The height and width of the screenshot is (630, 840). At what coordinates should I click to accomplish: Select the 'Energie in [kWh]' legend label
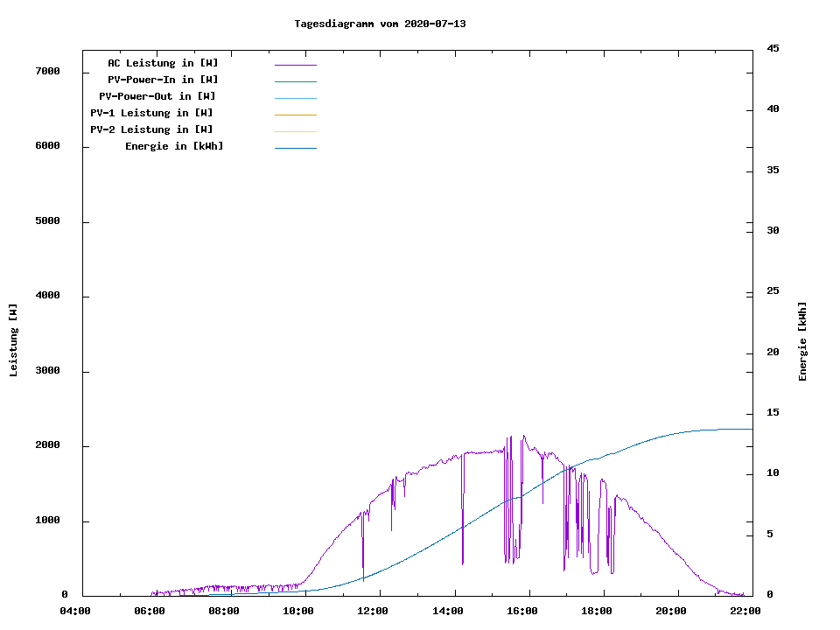pyautogui.click(x=174, y=146)
